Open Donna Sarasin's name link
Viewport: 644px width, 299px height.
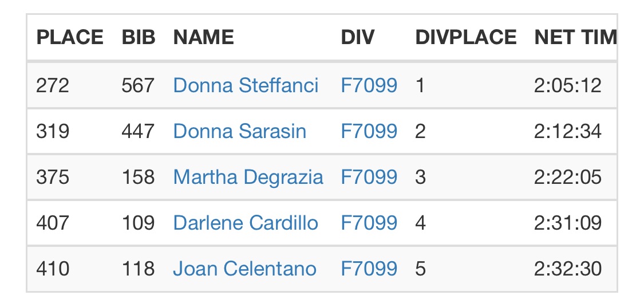tap(239, 131)
